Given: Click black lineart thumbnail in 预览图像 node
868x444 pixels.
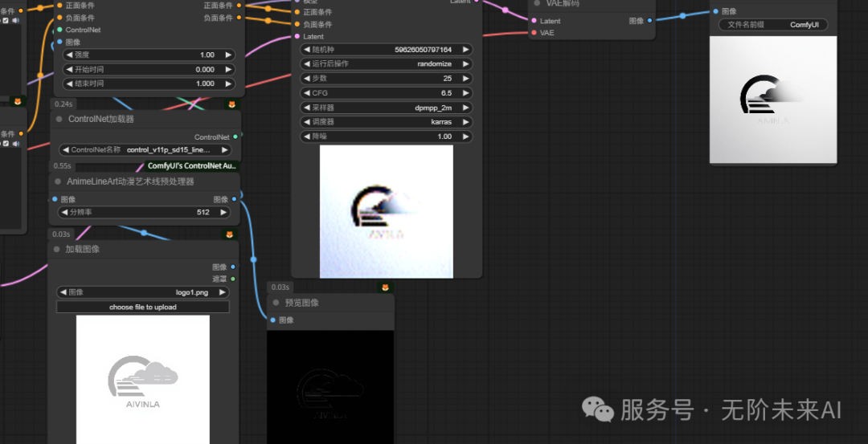Looking at the screenshot, I should pos(330,387).
